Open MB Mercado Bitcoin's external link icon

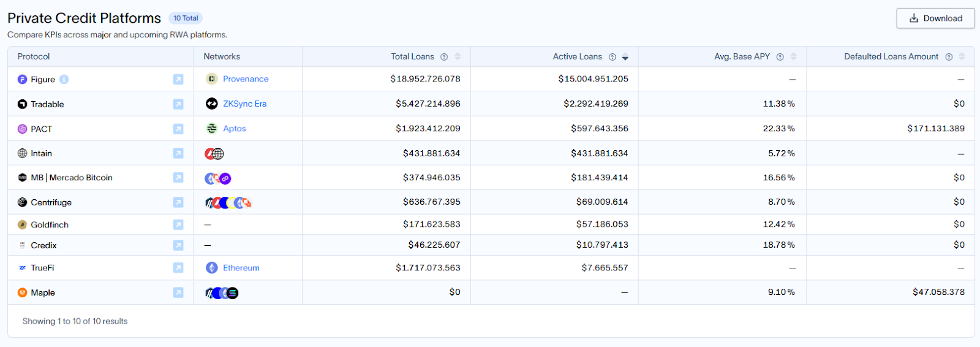click(x=178, y=178)
